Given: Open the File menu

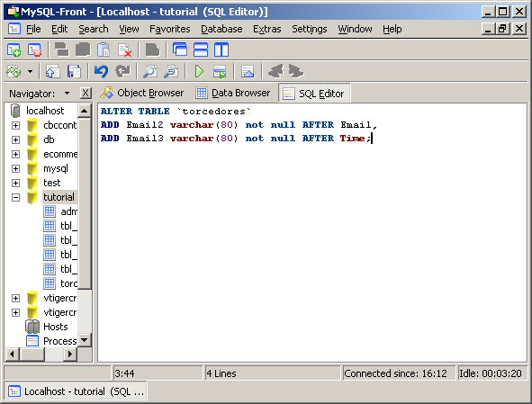Looking at the screenshot, I should [33, 29].
